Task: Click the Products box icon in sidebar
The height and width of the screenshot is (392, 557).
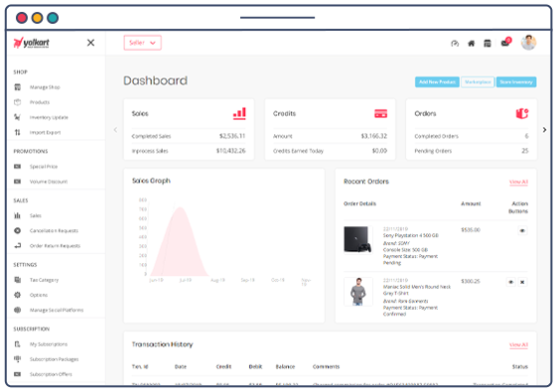Action: point(18,102)
